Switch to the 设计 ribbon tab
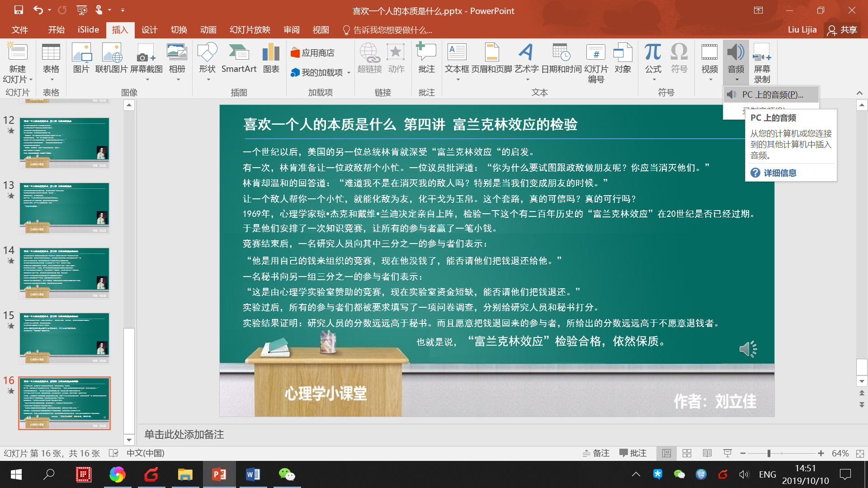This screenshot has height=488, width=868. click(149, 30)
